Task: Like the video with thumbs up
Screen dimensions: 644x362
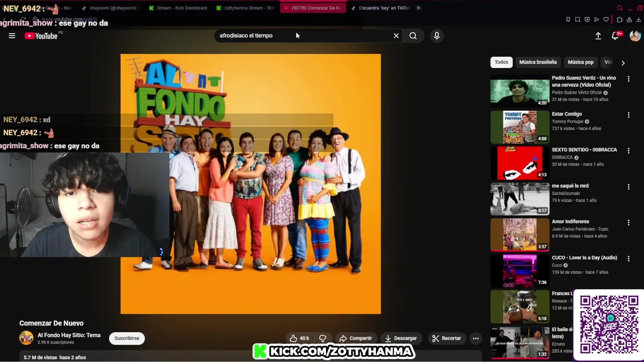Action: (299, 338)
